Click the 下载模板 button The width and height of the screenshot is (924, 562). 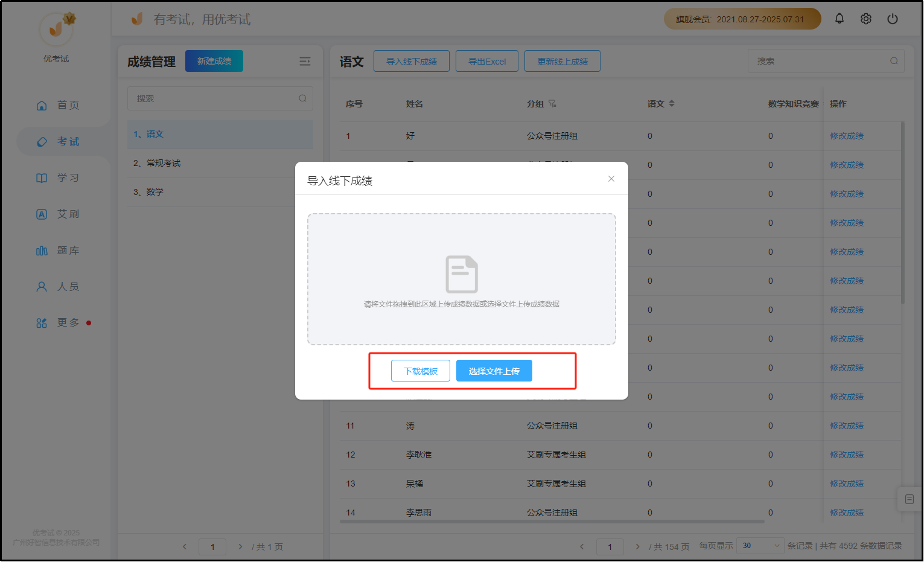(421, 371)
